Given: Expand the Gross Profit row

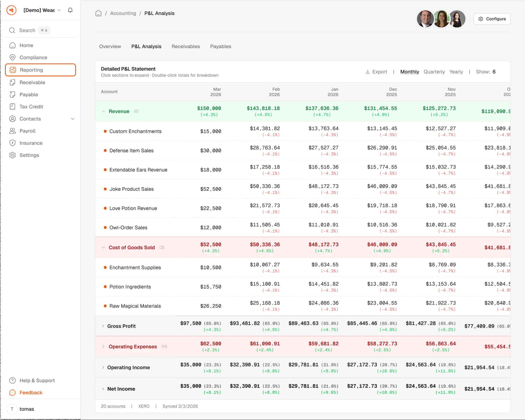Looking at the screenshot, I should (x=103, y=326).
